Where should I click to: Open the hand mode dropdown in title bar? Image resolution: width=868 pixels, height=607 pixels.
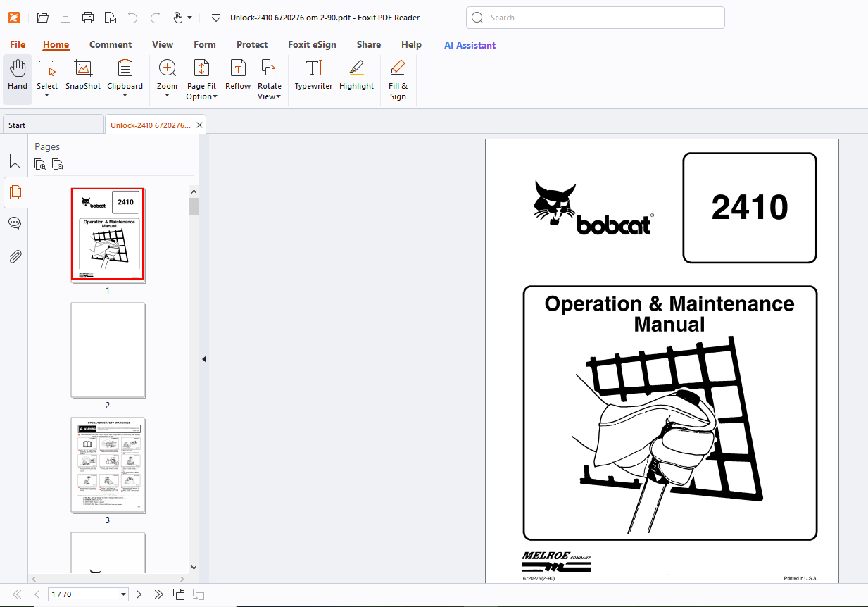[x=189, y=18]
